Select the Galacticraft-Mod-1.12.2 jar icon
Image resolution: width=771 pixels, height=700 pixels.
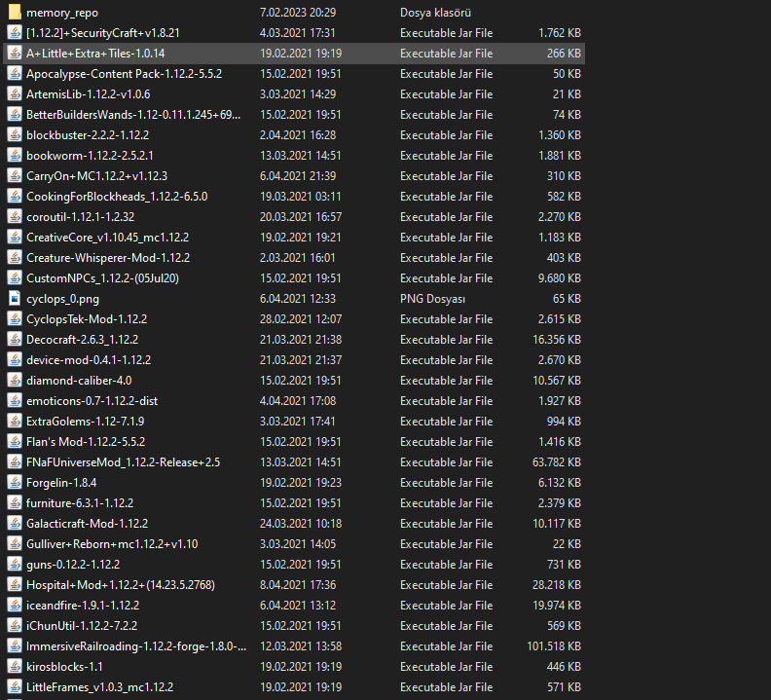tap(15, 524)
